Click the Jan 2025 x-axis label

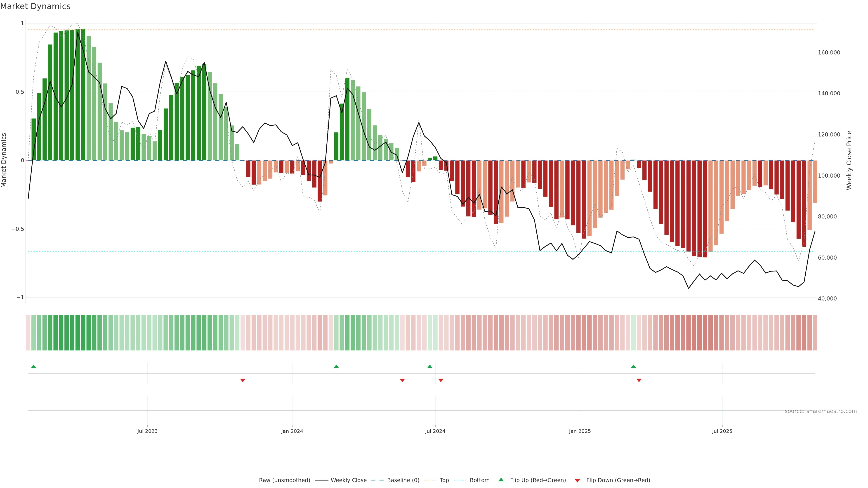point(580,431)
